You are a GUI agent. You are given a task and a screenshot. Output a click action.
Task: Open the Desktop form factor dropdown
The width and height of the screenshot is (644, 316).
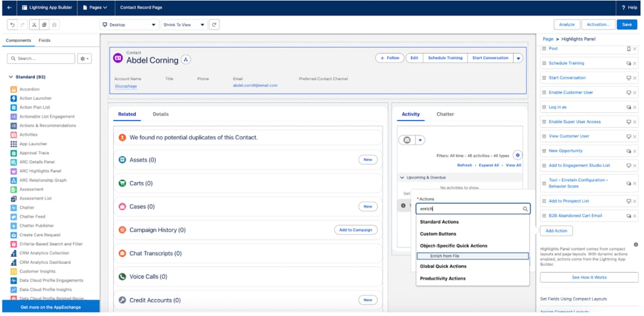click(129, 25)
